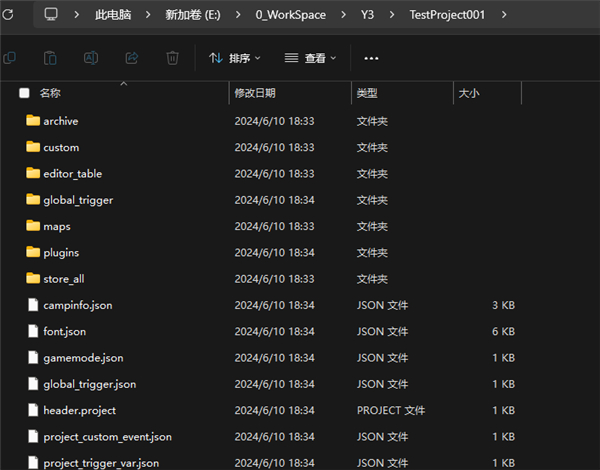Open the 查看 view dropdown

tap(310, 59)
